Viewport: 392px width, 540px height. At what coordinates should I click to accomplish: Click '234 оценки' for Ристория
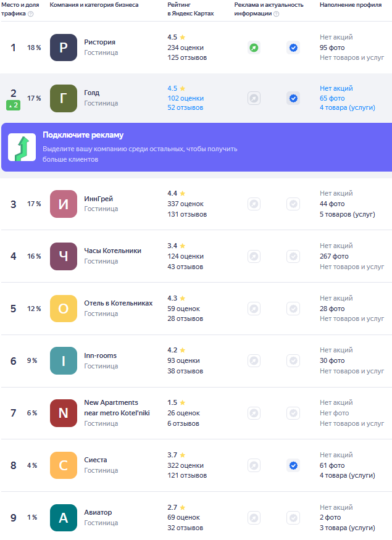click(x=185, y=48)
